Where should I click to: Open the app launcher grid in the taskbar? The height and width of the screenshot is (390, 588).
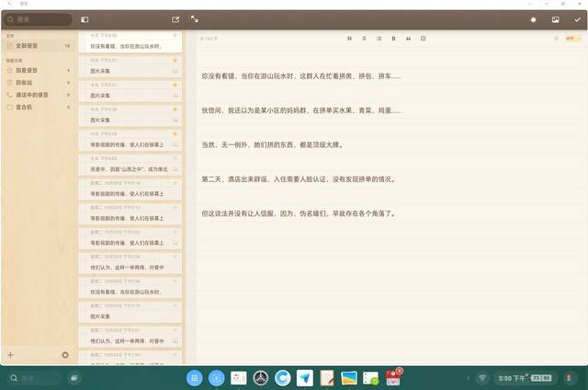click(194, 378)
